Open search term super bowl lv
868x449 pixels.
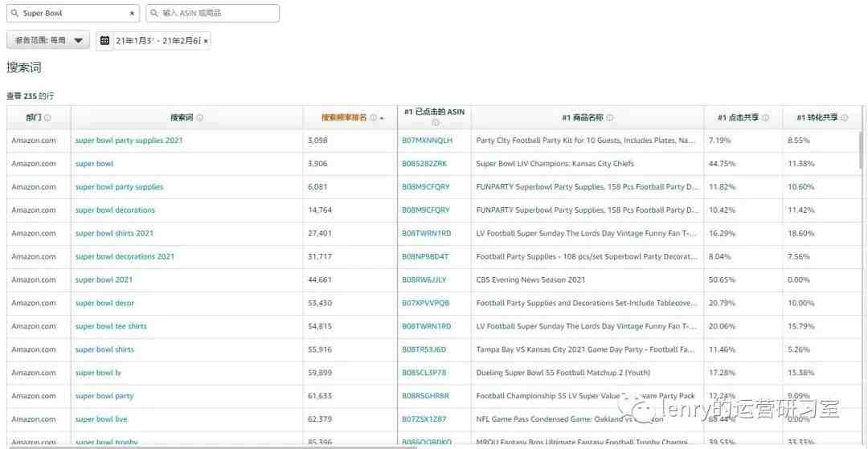coord(98,373)
